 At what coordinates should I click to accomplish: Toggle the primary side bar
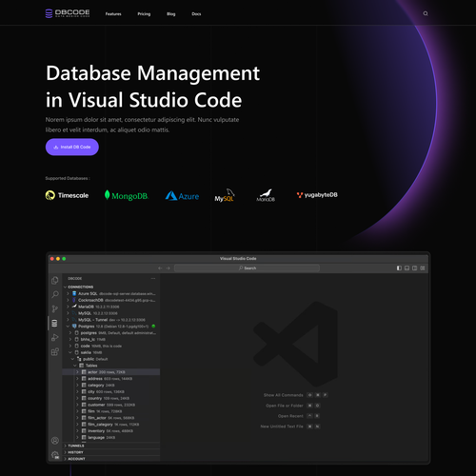(399, 268)
